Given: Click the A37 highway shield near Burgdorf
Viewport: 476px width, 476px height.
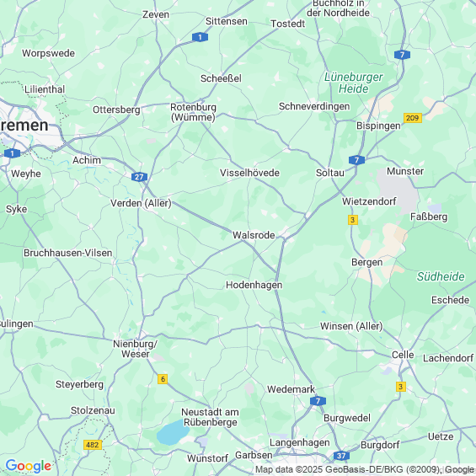Looking at the screenshot, I should tap(341, 456).
